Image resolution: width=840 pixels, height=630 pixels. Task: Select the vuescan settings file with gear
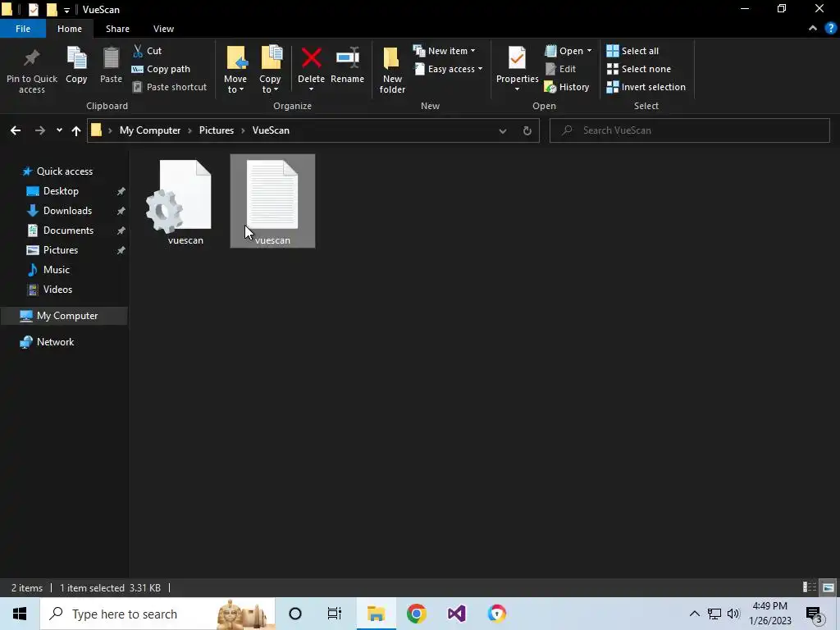185,202
